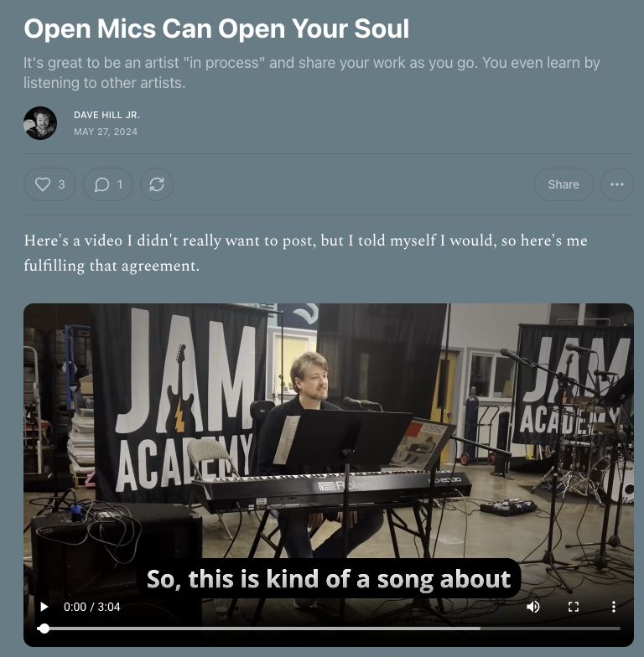Image resolution: width=644 pixels, height=657 pixels.
Task: Play the video with the play icon
Action: (44, 607)
